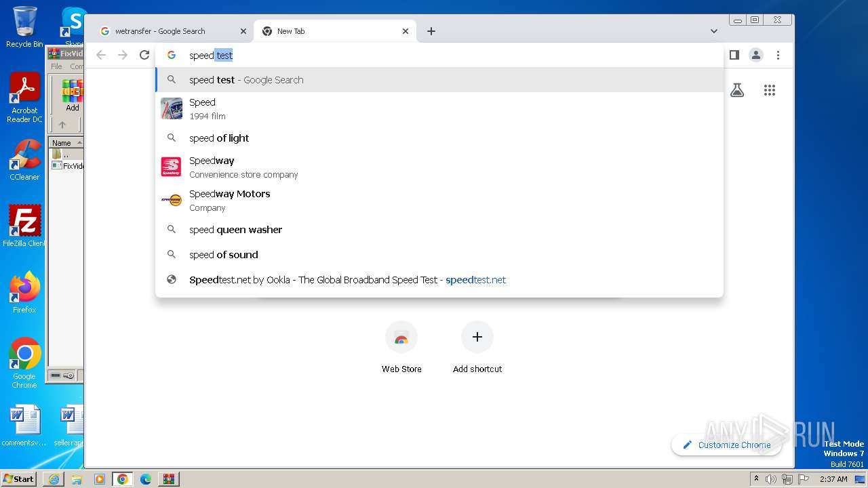Open Chrome three-dot menu
This screenshot has height=488, width=868.
click(778, 55)
